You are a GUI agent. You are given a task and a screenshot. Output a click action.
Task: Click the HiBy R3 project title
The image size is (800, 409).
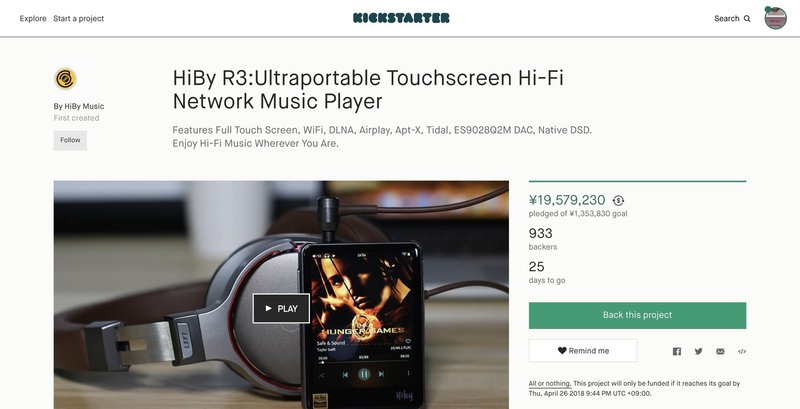point(368,90)
